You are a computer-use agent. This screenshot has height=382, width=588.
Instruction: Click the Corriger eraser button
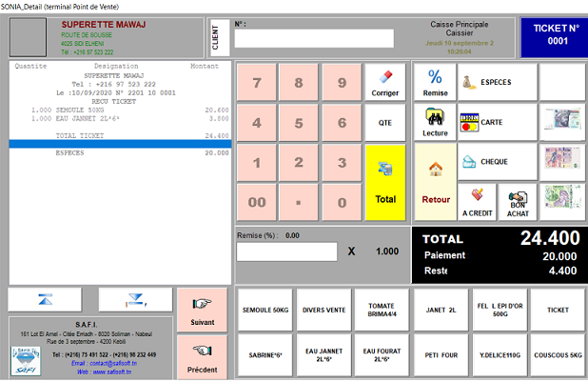pyautogui.click(x=385, y=82)
